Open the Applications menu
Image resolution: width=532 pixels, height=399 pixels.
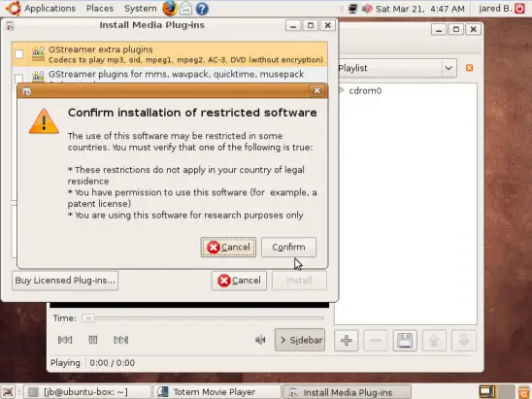[x=50, y=8]
